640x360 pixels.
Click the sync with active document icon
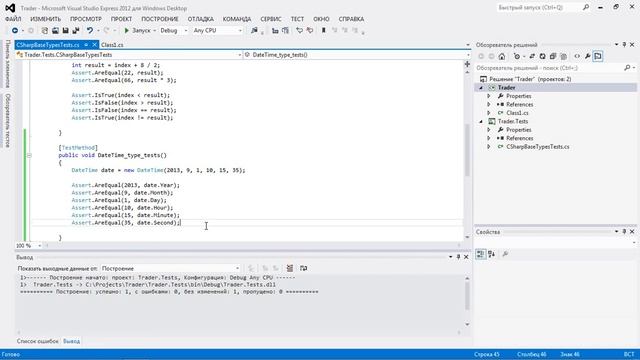(532, 56)
